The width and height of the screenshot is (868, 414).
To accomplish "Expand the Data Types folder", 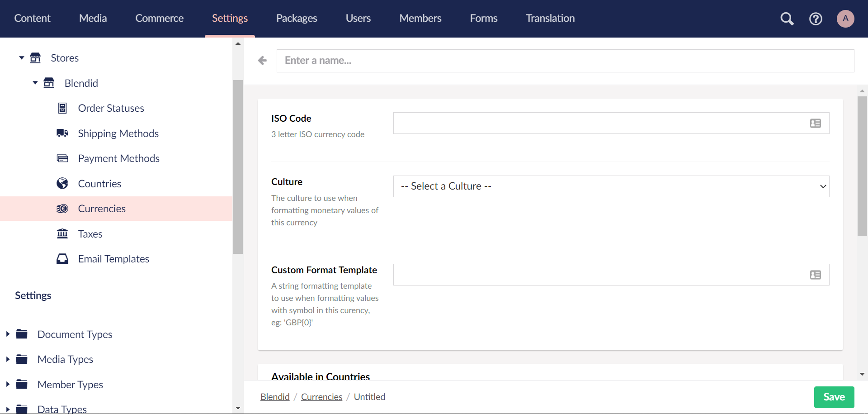I will pos(8,409).
